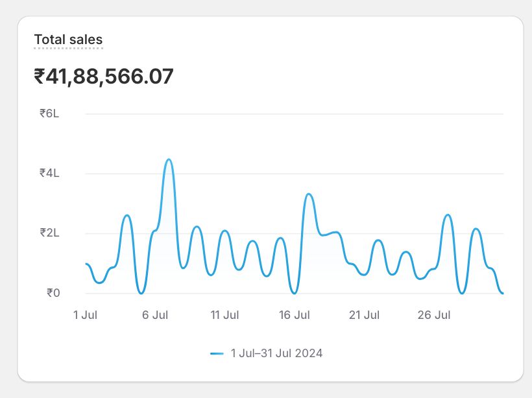Click the 21 Jul x-axis label
This screenshot has width=532, height=398.
364,316
